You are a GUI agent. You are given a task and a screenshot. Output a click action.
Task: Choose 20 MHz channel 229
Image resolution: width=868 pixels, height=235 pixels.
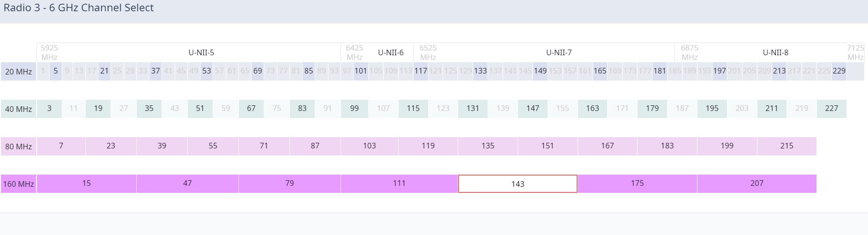tap(839, 71)
